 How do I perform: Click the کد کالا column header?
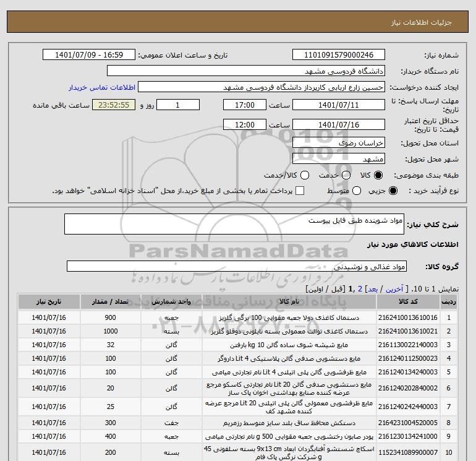(x=408, y=301)
